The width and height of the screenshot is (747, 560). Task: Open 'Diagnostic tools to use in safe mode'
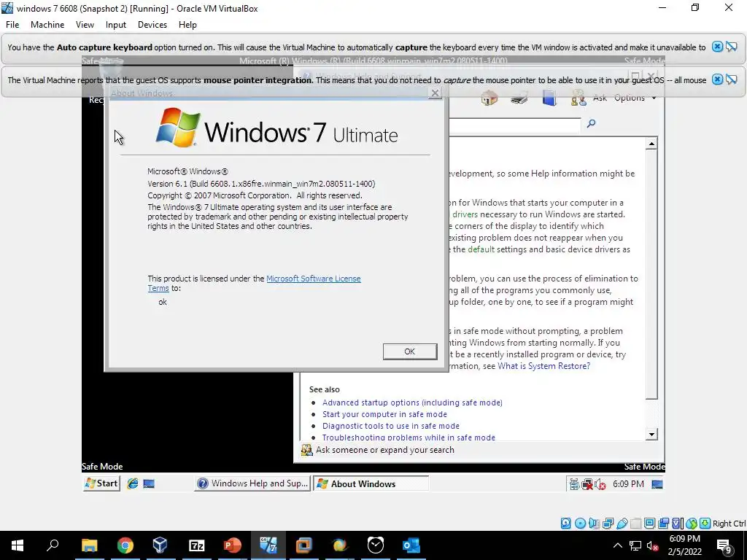coord(391,426)
